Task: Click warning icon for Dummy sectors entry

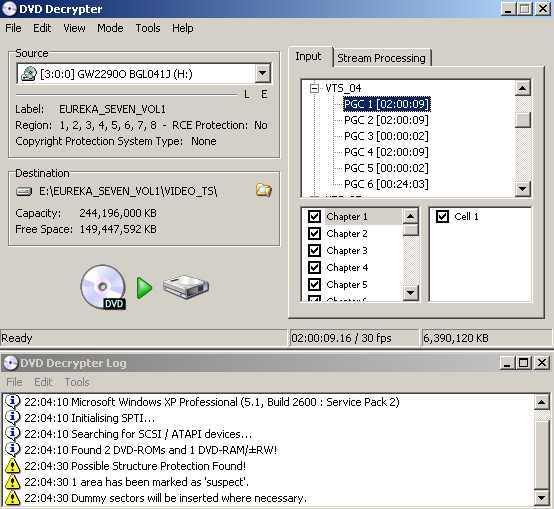Action: click(12, 498)
